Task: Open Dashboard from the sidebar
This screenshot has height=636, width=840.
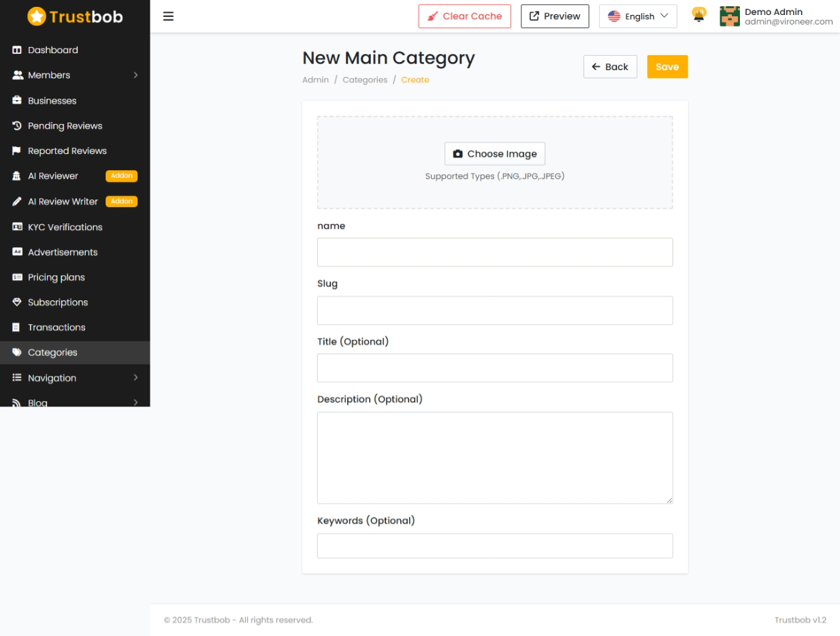Action: [x=75, y=50]
